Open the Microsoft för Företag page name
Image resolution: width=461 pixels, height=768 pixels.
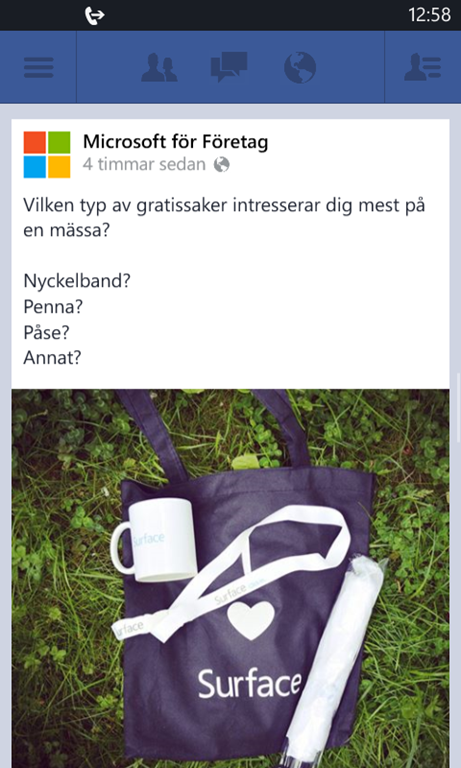click(175, 142)
